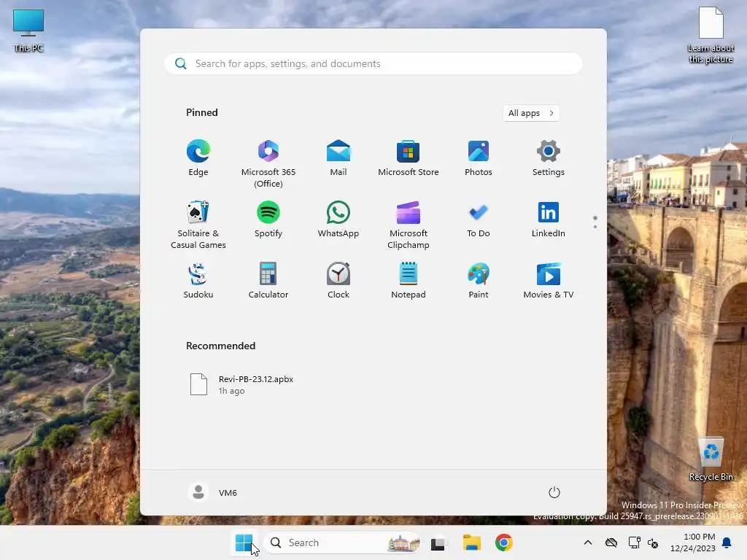Image resolution: width=747 pixels, height=560 pixels.
Task: Go to next page of pinned apps
Action: click(595, 226)
